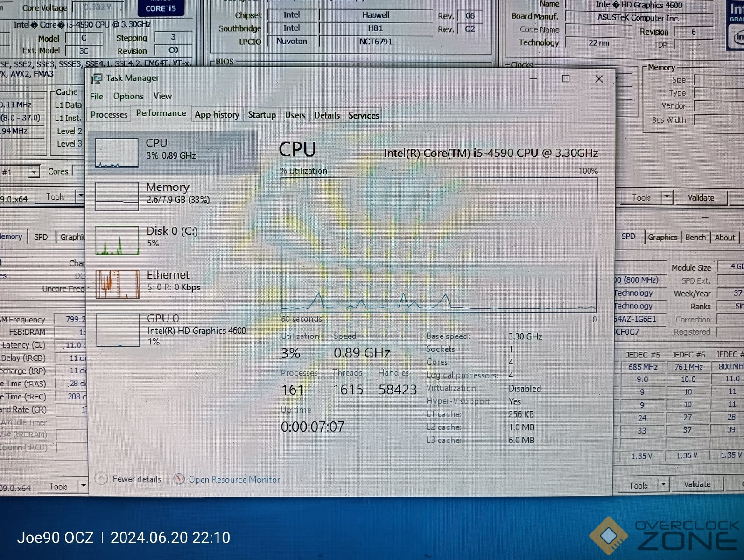Switch to the App history tab
744x560 pixels.
[217, 115]
